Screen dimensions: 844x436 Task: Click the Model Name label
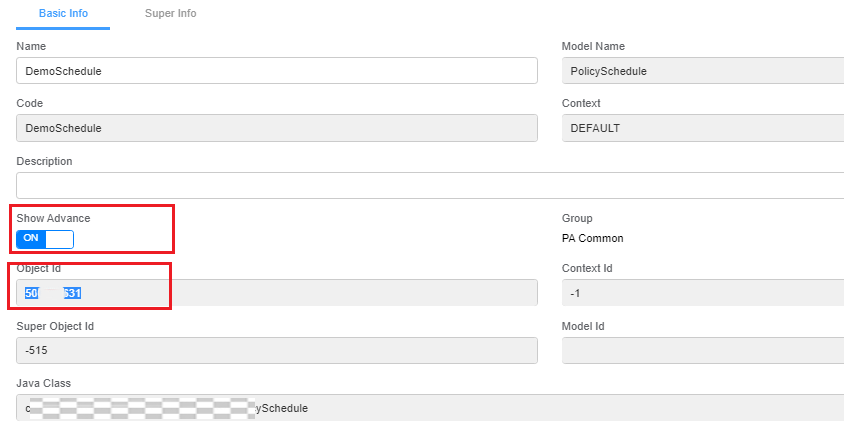pyautogui.click(x=594, y=46)
